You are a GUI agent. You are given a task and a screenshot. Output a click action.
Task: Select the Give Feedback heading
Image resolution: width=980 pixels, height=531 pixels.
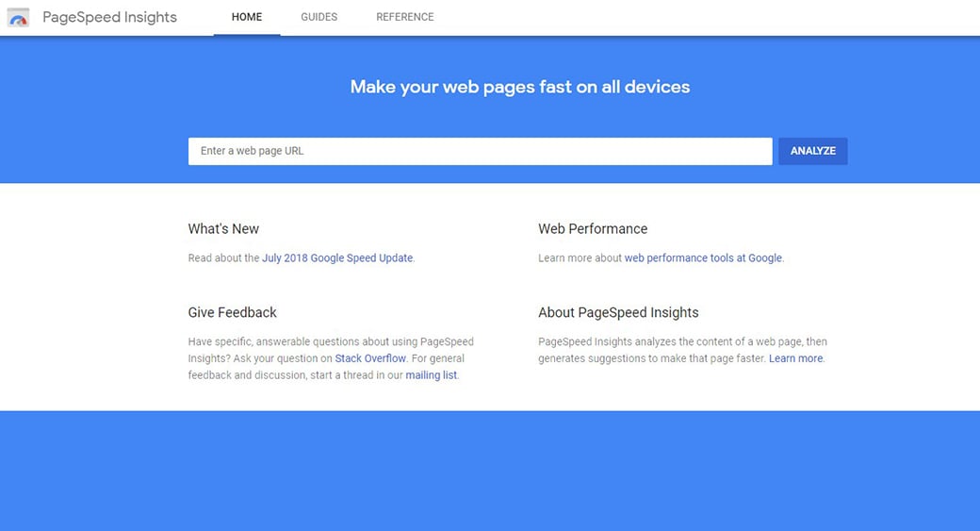tap(232, 312)
